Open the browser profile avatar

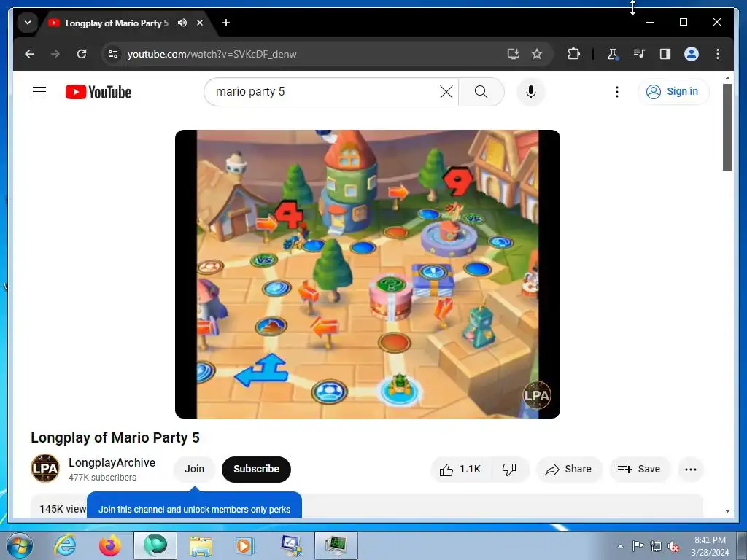coord(692,54)
